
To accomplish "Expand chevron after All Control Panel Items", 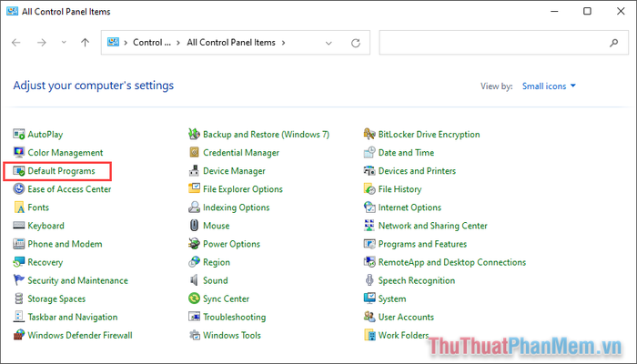I will [283, 42].
